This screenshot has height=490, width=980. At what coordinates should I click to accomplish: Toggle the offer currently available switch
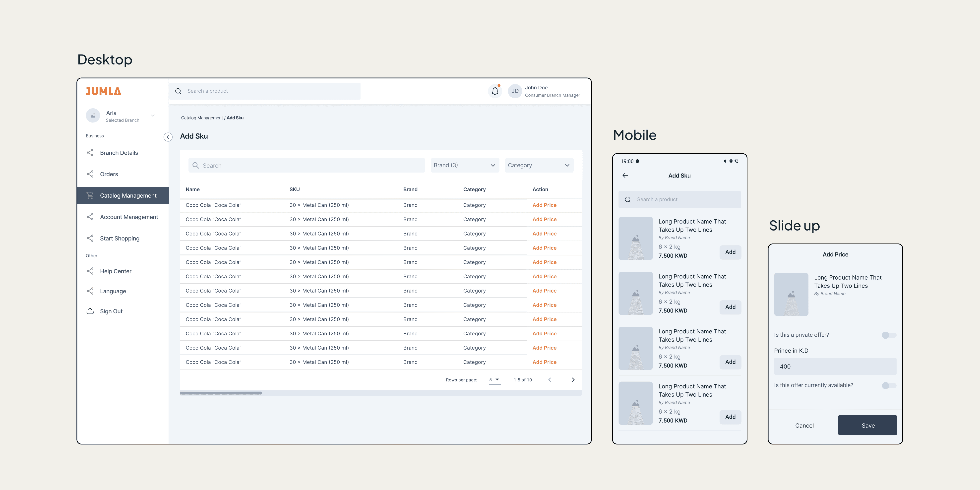tap(889, 385)
